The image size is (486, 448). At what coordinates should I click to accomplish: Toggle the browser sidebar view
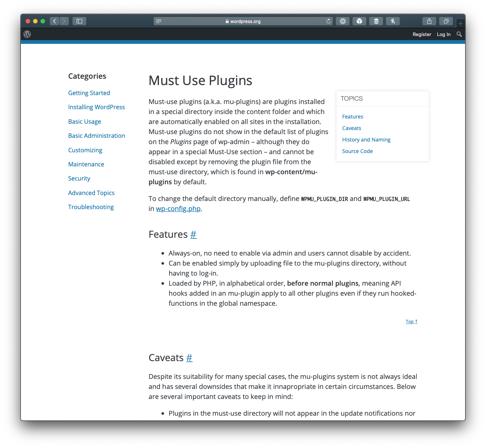tap(79, 21)
